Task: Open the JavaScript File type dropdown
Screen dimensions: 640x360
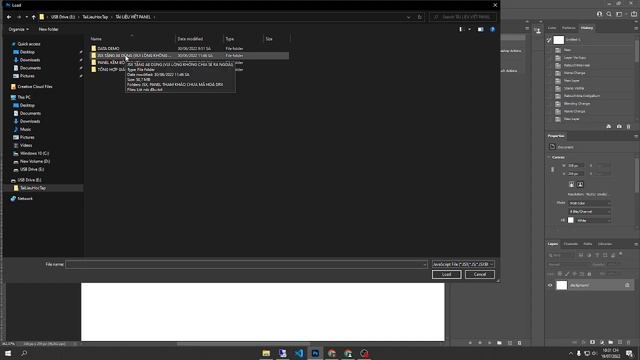Action: 463,264
